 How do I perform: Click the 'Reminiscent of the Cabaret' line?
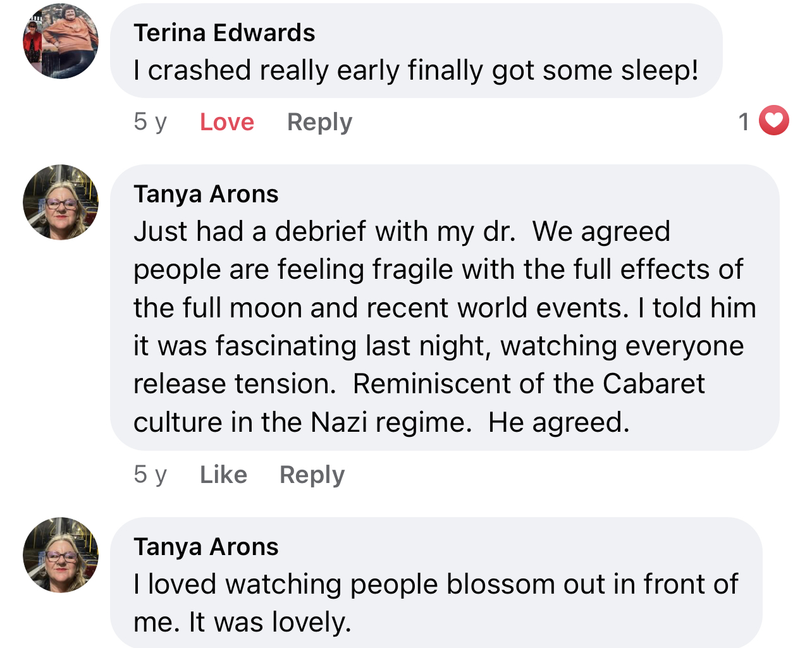[529, 384]
